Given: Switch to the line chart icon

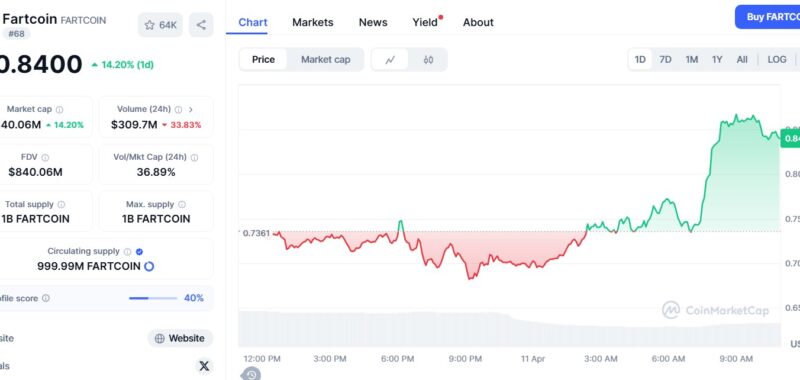Looking at the screenshot, I should pyautogui.click(x=390, y=60).
